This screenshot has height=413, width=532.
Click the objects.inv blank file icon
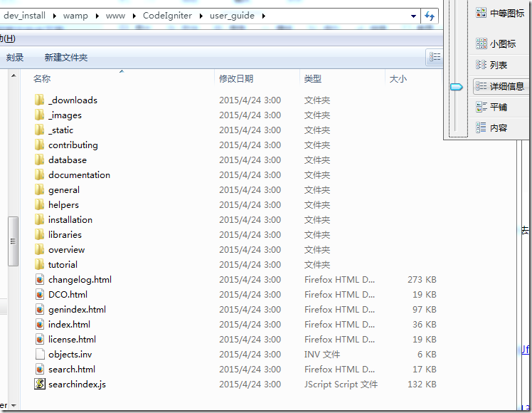(x=40, y=354)
